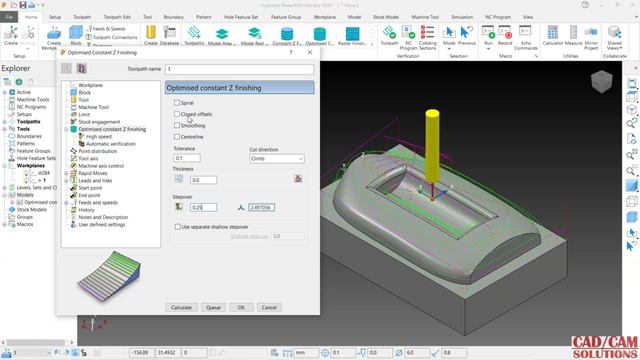The height and width of the screenshot is (360, 640).
Task: Select the Constant Z Finishing strategy
Action: click(x=287, y=36)
